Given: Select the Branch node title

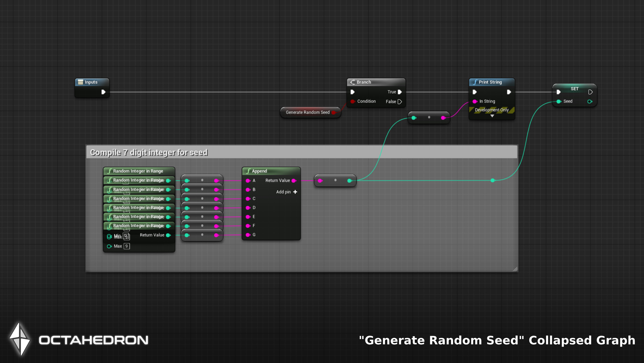Looking at the screenshot, I should (364, 82).
